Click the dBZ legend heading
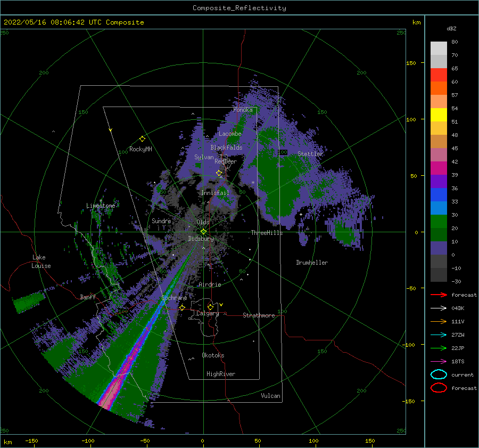479x448 pixels. (x=451, y=28)
